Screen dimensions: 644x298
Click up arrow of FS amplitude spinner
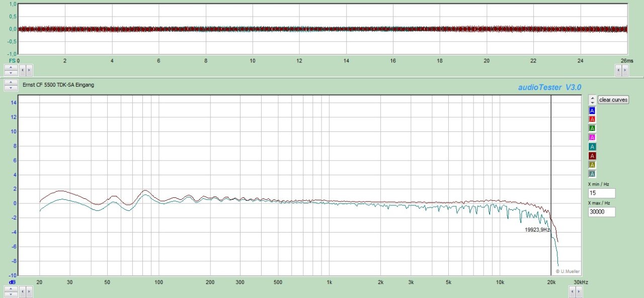[11, 67]
